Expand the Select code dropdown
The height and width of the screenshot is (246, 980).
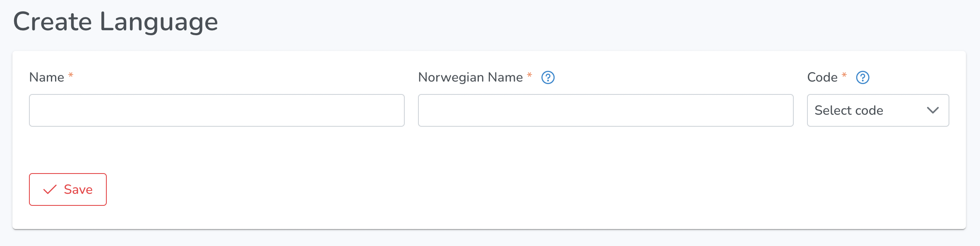(x=878, y=110)
